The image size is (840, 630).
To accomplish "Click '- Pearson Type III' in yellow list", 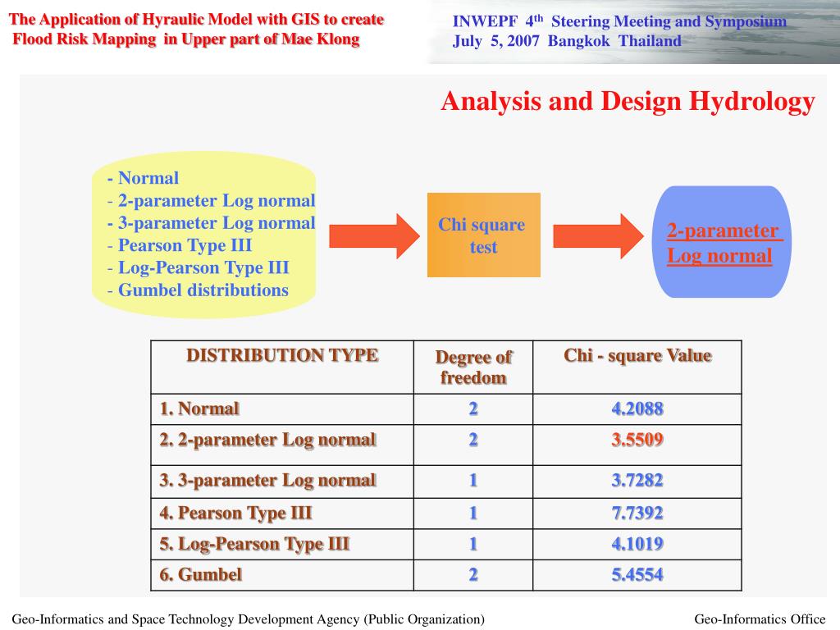I will (180, 245).
